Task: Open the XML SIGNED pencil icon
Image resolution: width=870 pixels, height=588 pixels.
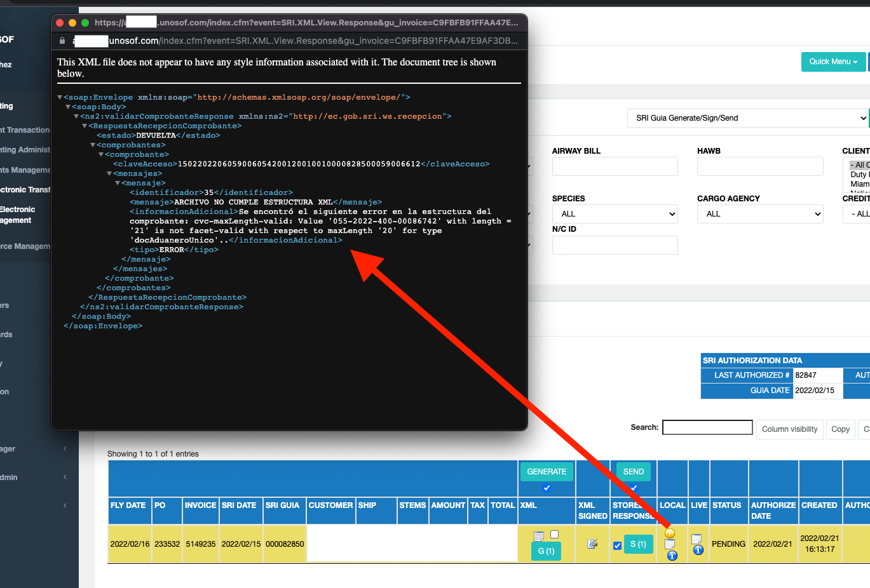Action: (x=592, y=544)
